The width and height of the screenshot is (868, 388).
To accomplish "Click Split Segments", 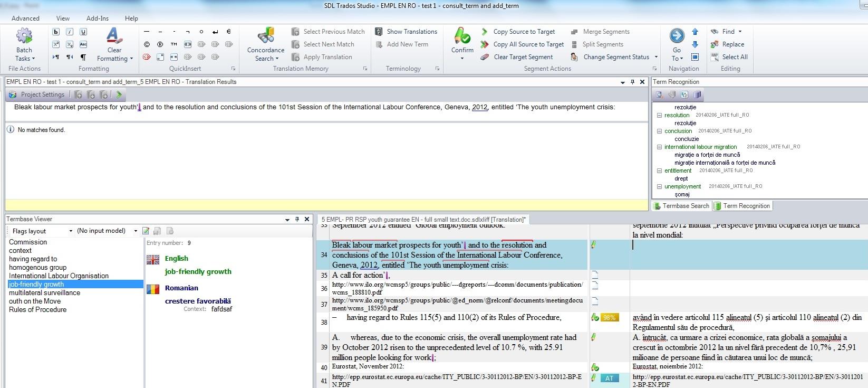I will pos(597,44).
